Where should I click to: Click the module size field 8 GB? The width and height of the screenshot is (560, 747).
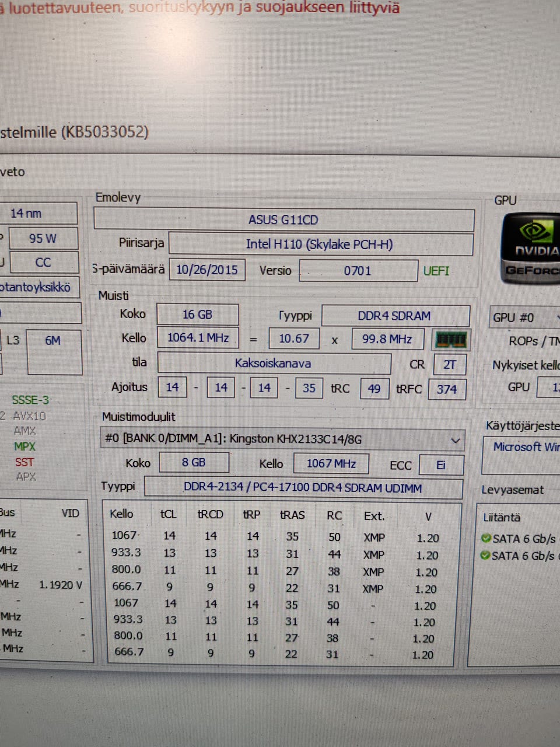point(194,463)
